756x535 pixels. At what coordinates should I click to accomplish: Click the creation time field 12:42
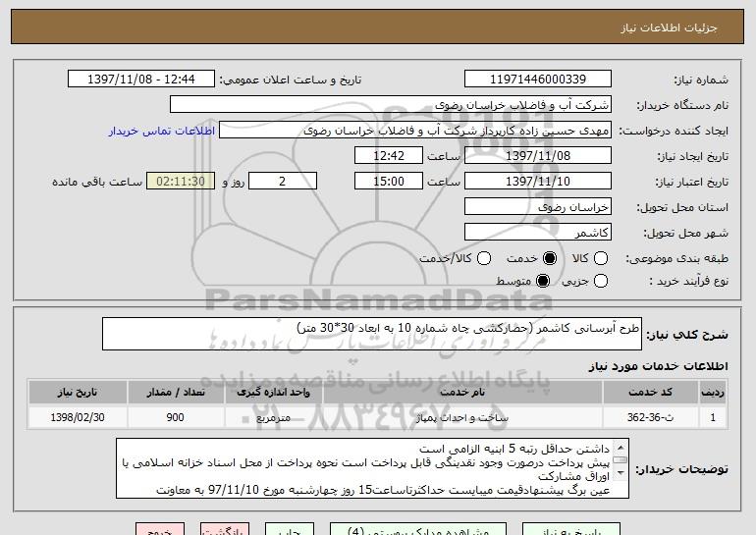[x=389, y=156]
